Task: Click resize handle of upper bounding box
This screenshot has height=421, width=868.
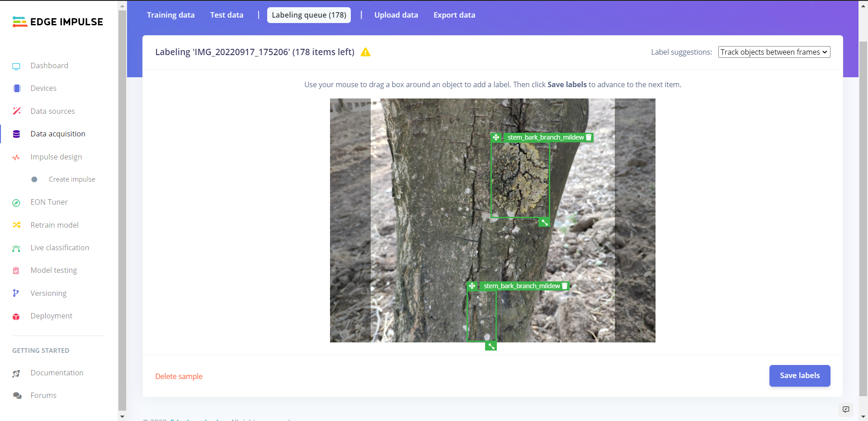Action: coord(544,222)
